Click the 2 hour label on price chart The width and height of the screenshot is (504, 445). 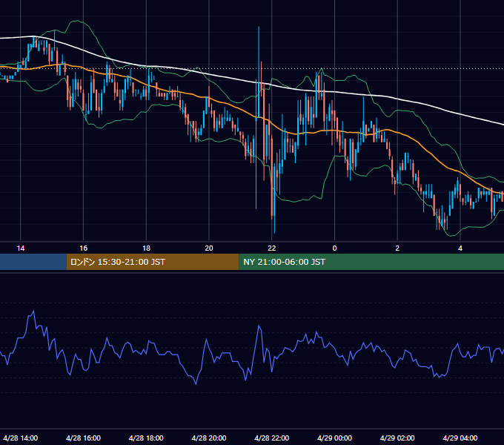pyautogui.click(x=397, y=248)
